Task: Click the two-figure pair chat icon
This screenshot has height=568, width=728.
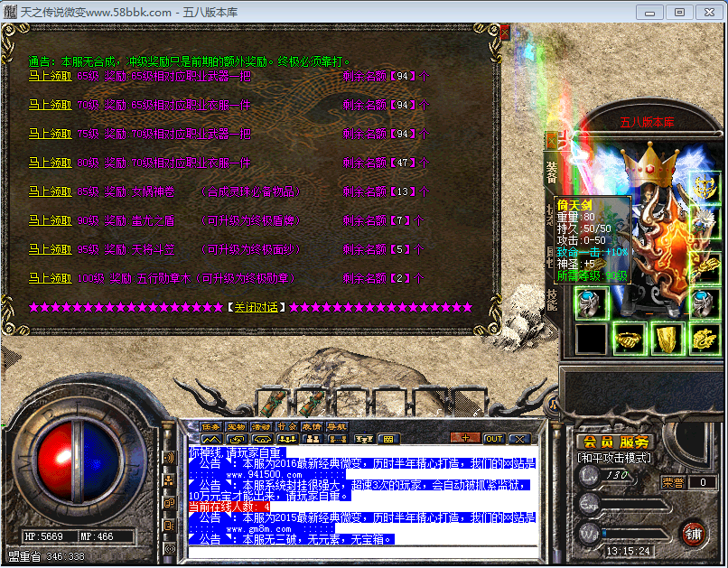Action: pyautogui.click(x=313, y=439)
